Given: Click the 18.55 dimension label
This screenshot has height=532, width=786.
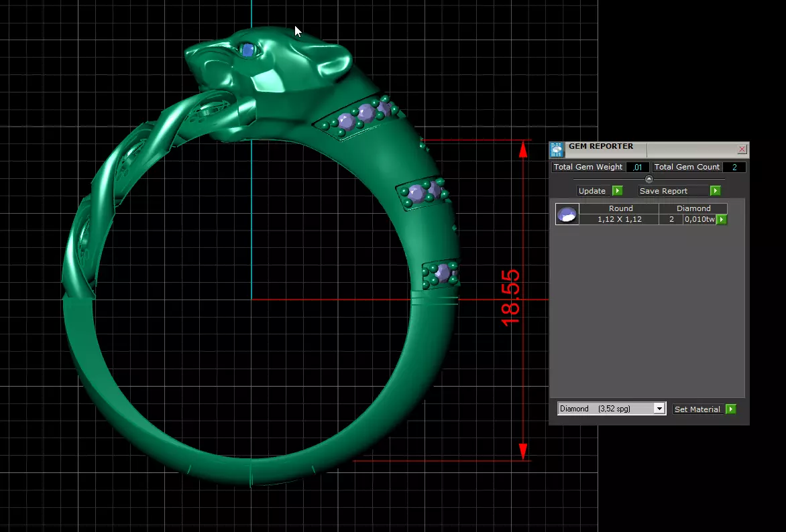Looking at the screenshot, I should tap(510, 299).
